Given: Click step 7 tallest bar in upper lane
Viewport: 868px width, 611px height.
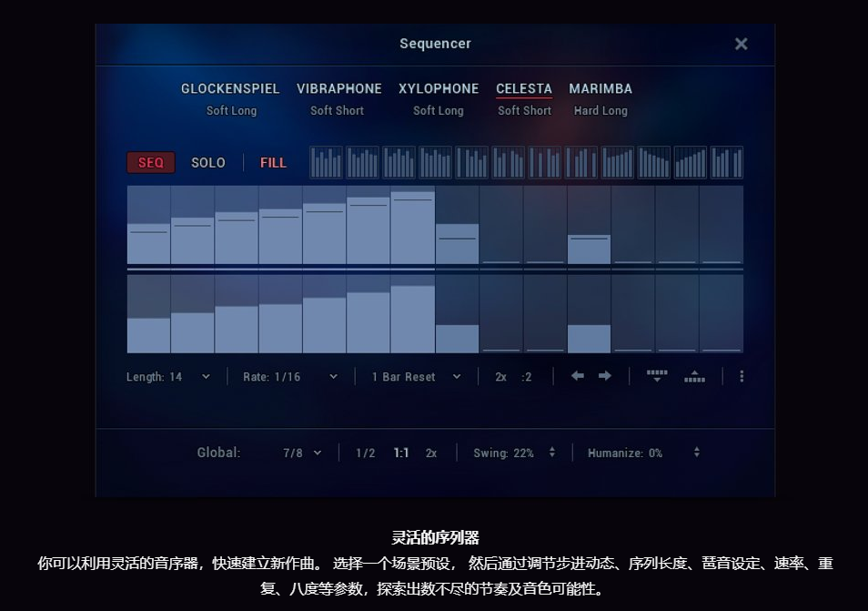Looking at the screenshot, I should pyautogui.click(x=412, y=228).
